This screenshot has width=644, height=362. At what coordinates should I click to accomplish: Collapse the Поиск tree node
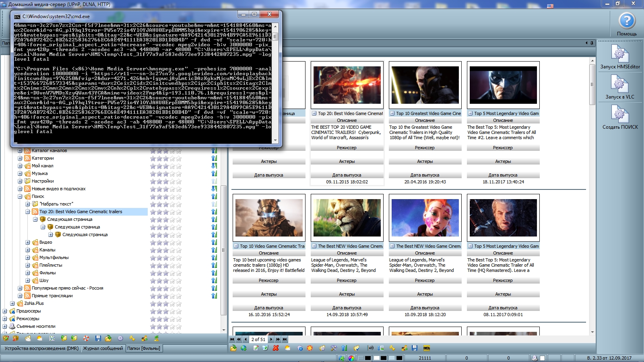[x=20, y=196]
